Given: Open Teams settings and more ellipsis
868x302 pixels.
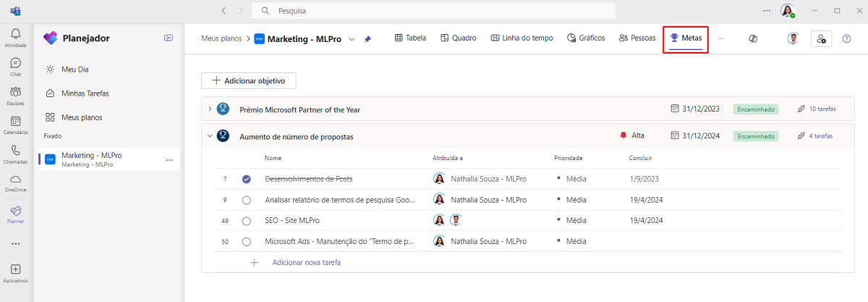Looking at the screenshot, I should 767,11.
